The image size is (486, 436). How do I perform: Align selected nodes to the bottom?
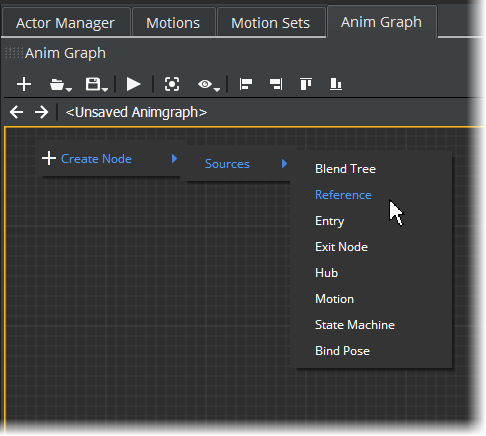pyautogui.click(x=336, y=84)
